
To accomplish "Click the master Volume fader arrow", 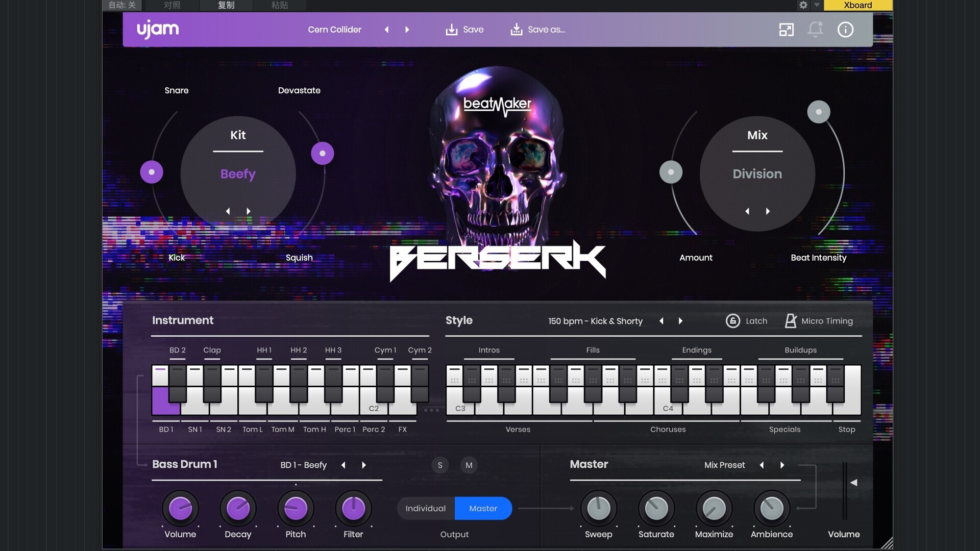I will [853, 483].
